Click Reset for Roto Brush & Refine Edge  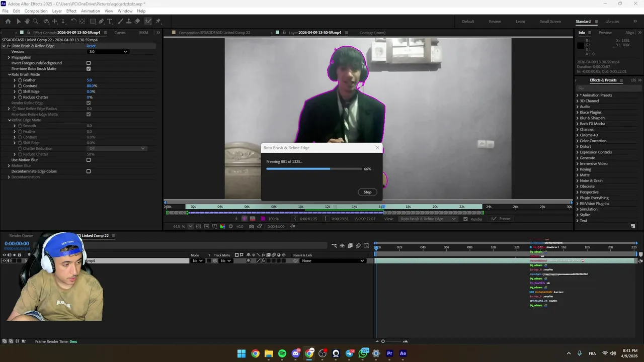[91, 46]
